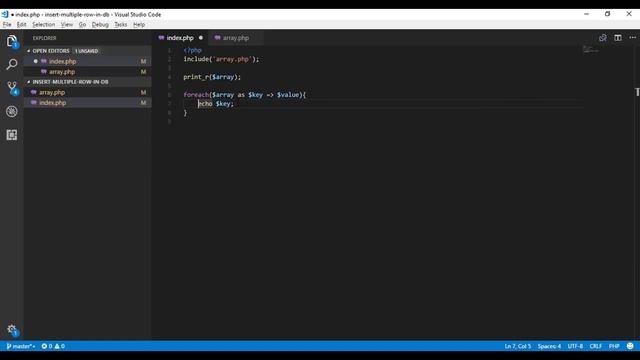640x360 pixels.
Task: Open the Help menu
Action: (139, 24)
